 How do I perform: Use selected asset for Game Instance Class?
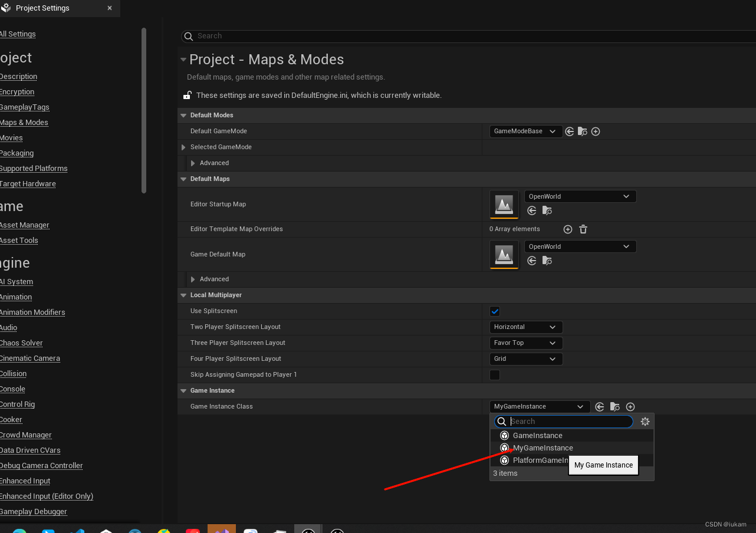click(600, 407)
